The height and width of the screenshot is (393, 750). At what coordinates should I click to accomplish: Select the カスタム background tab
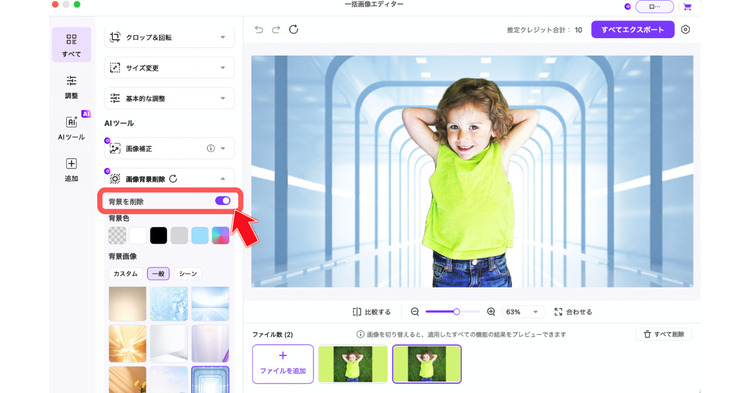tap(125, 273)
